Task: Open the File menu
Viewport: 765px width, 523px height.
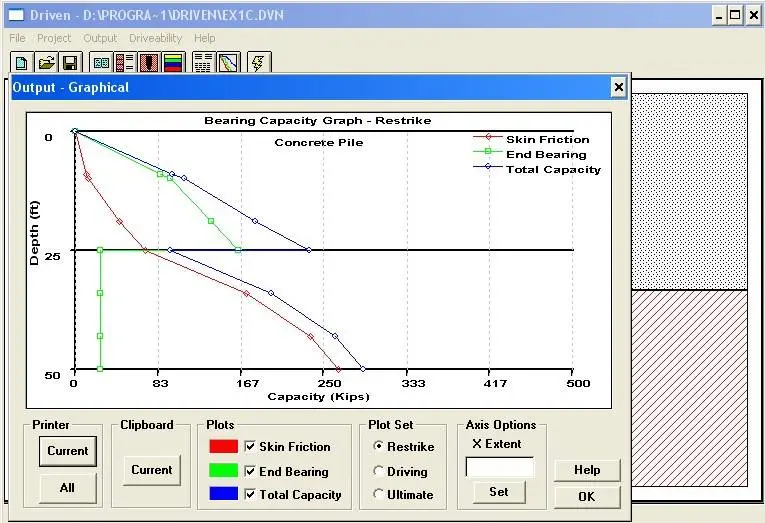Action: 17,38
